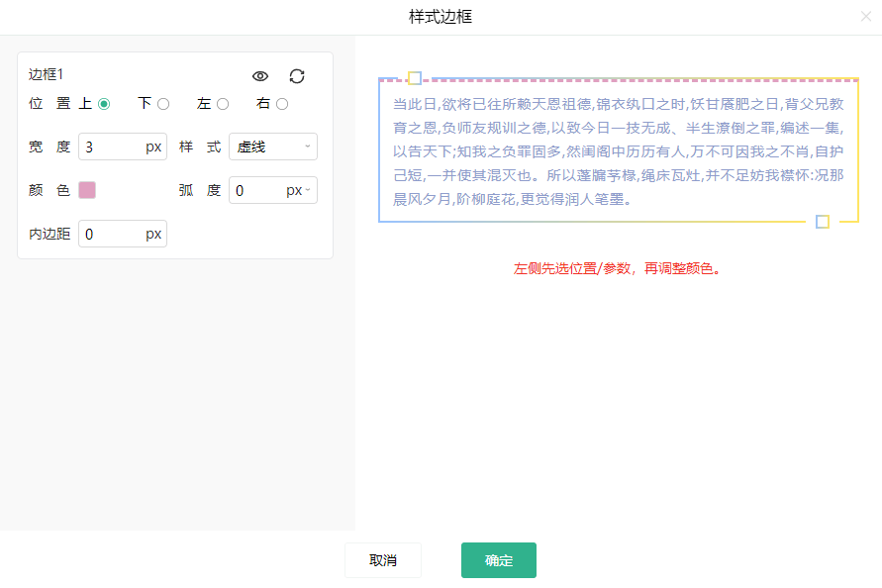
Task: Pick the 右 position radio button
Action: coord(282,104)
